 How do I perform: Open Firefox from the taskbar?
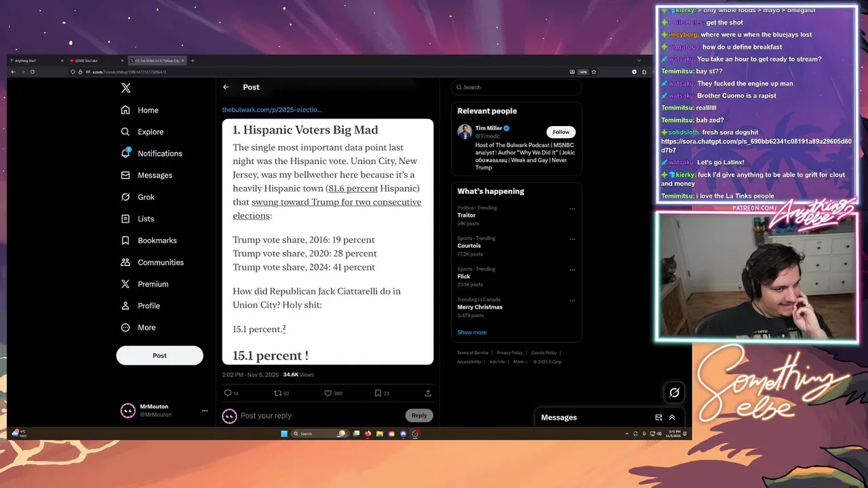368,434
